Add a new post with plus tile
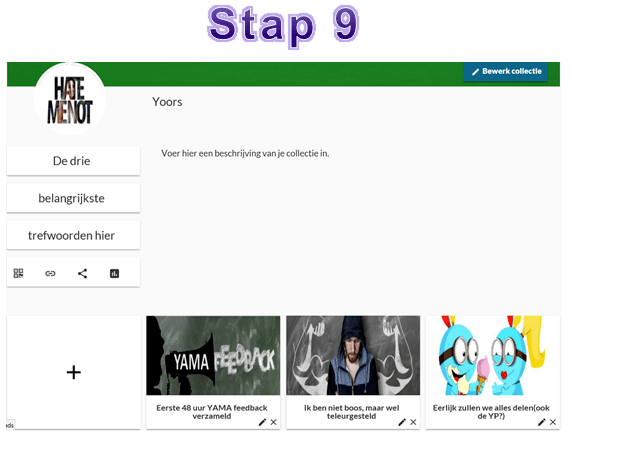Viewport: 622px width, 450px height. 74,372
